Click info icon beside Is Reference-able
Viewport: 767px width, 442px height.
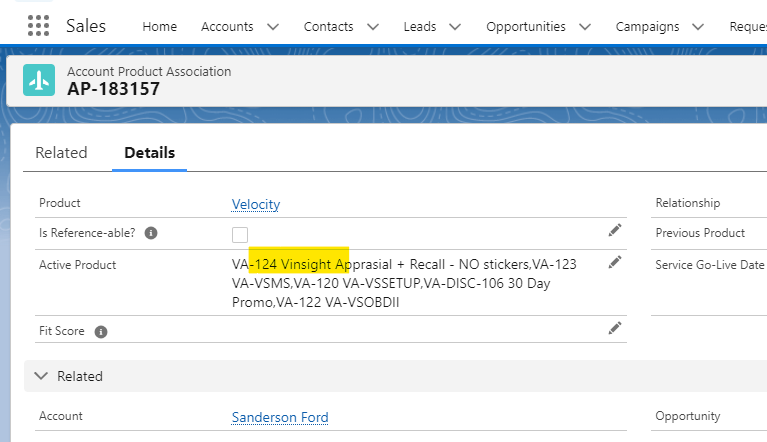[x=151, y=233]
